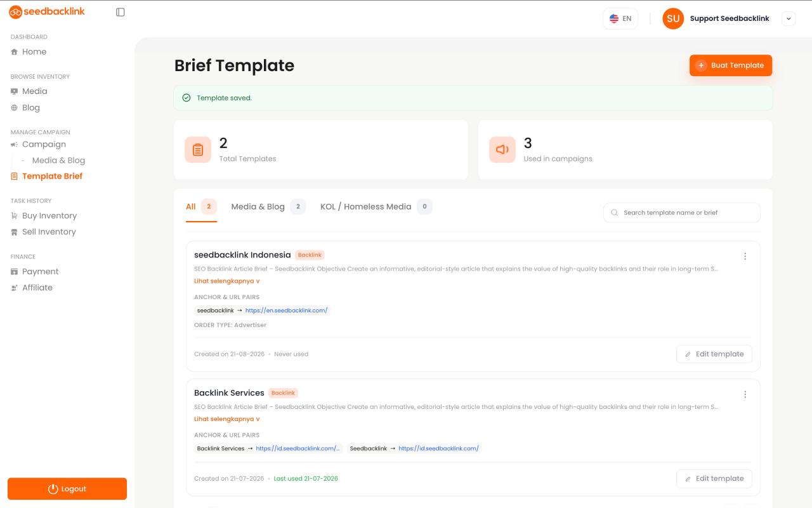Open Media in the sidebar

point(34,91)
